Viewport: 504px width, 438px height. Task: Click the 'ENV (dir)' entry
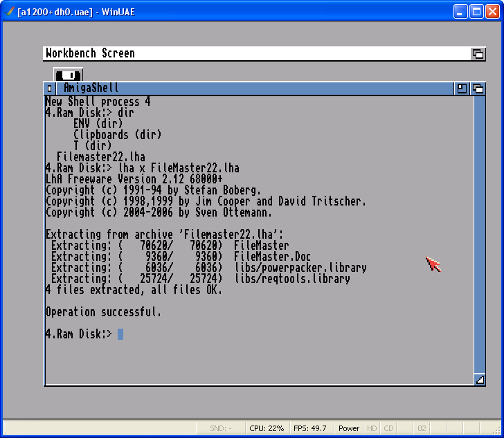[x=98, y=124]
